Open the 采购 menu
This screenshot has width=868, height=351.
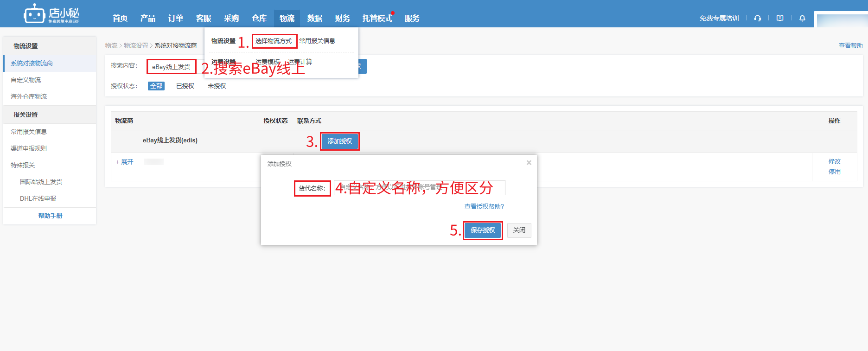point(231,18)
